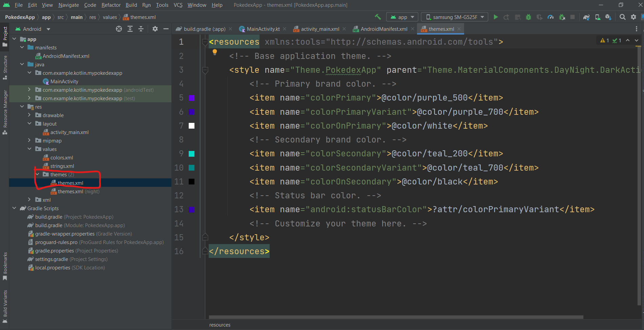Screen dimensions: 644x330
Task: Click the Debug app bug icon
Action: tap(528, 17)
